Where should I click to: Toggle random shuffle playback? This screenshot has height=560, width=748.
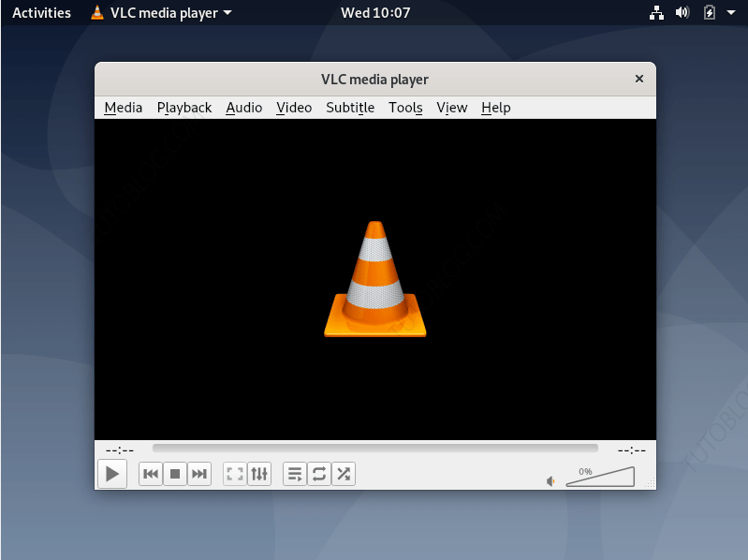[344, 474]
